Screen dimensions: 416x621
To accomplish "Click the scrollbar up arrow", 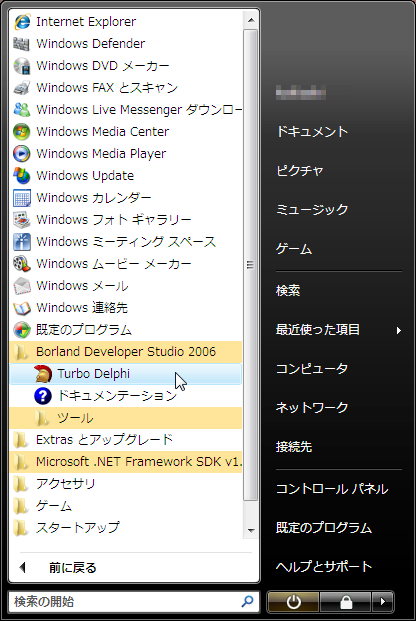I will [x=251, y=20].
